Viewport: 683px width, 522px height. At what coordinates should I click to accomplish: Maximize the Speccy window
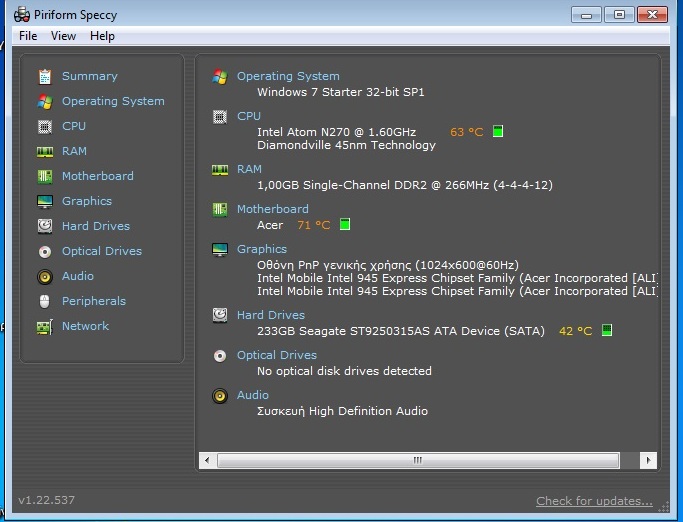619,15
